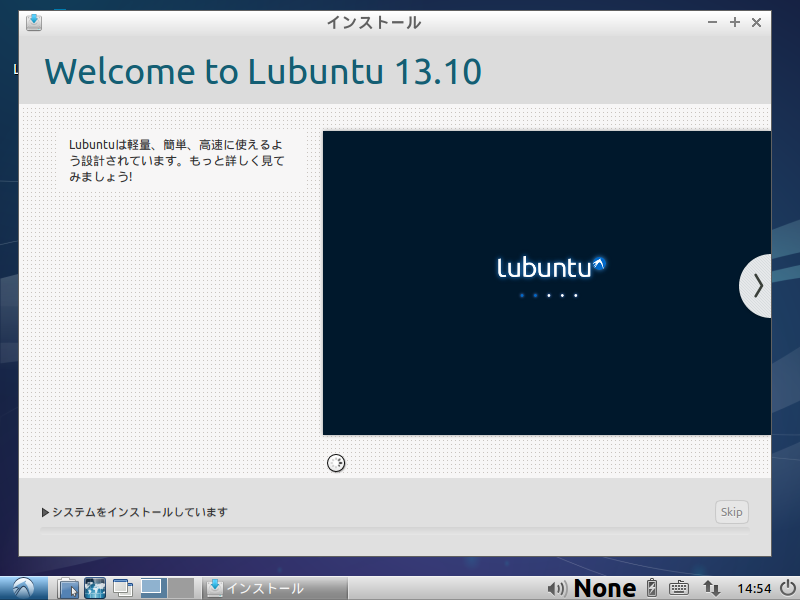Click the iconify all windows taskbar icon

[122, 588]
